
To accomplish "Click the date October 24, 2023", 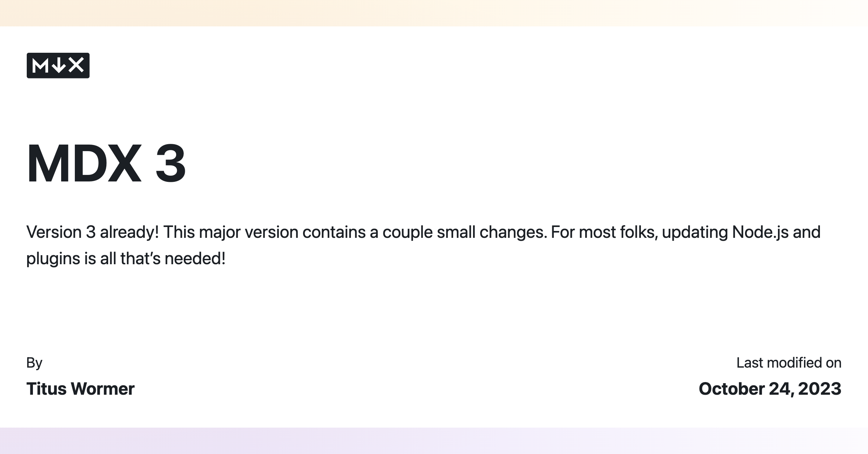I will click(x=770, y=389).
